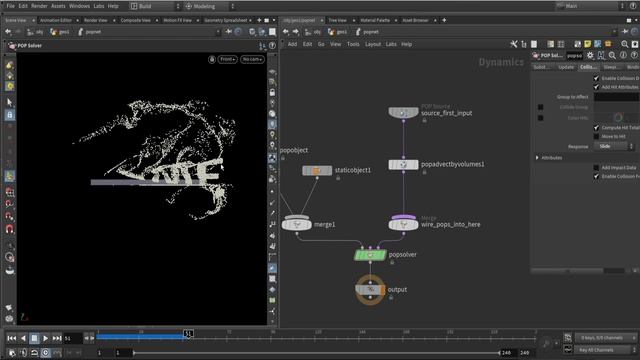Open the Modeling radial menu dropdown
Image resolution: width=640 pixels, height=360 pixels.
coord(210,6)
